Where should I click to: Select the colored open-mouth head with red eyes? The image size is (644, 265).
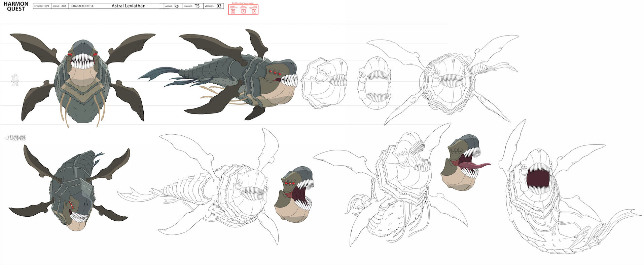pos(294,194)
